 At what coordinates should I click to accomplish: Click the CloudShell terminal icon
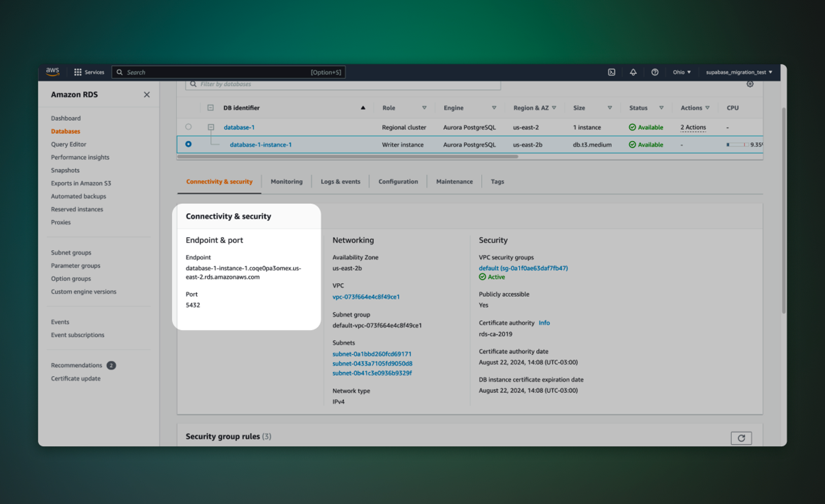coord(612,72)
